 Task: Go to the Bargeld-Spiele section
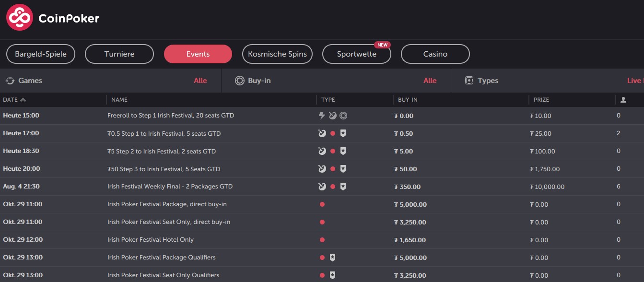(41, 54)
